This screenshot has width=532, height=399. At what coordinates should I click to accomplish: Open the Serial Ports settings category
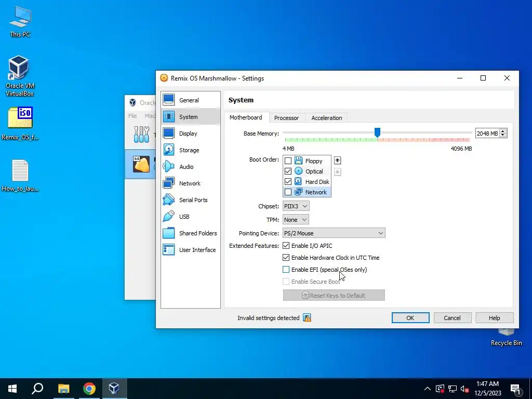pos(190,200)
